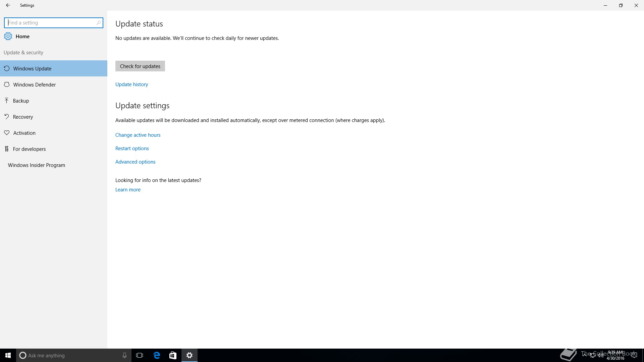Screen dimensions: 644x362
Task: Click the search magnifier icon in the Find a setting box
Action: [99, 23]
